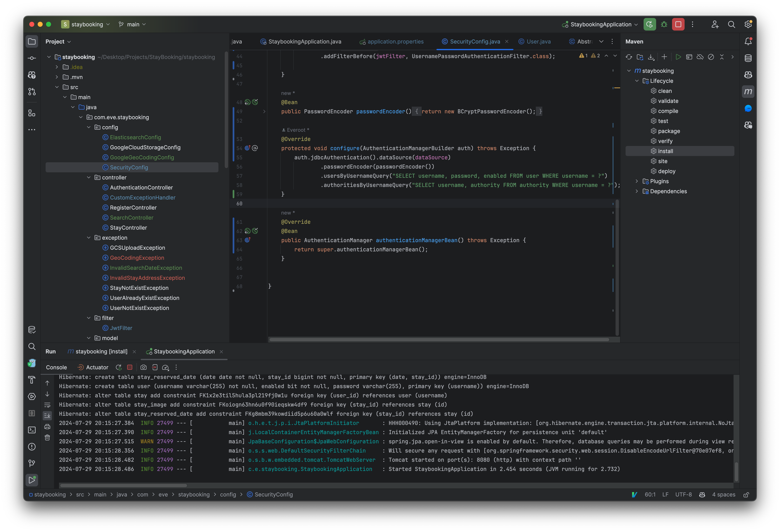Open Search Everywhere
Image resolution: width=780 pixels, height=532 pixels.
732,24
